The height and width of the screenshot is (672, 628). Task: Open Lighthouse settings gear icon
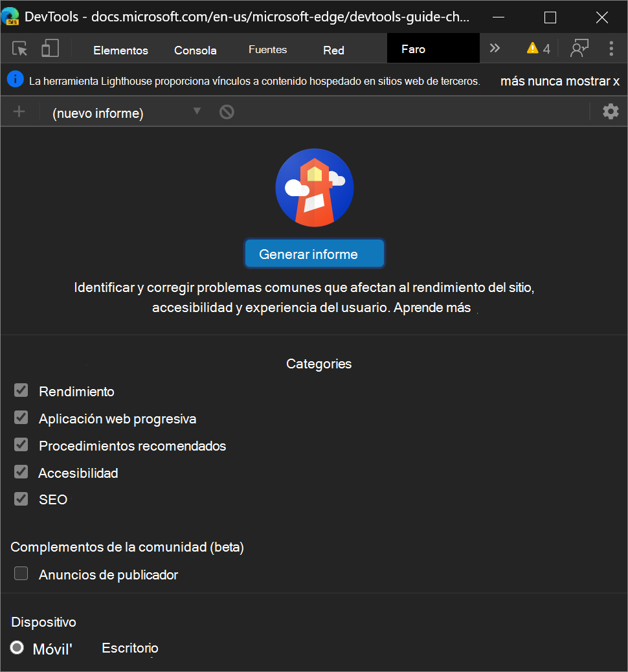point(611,111)
